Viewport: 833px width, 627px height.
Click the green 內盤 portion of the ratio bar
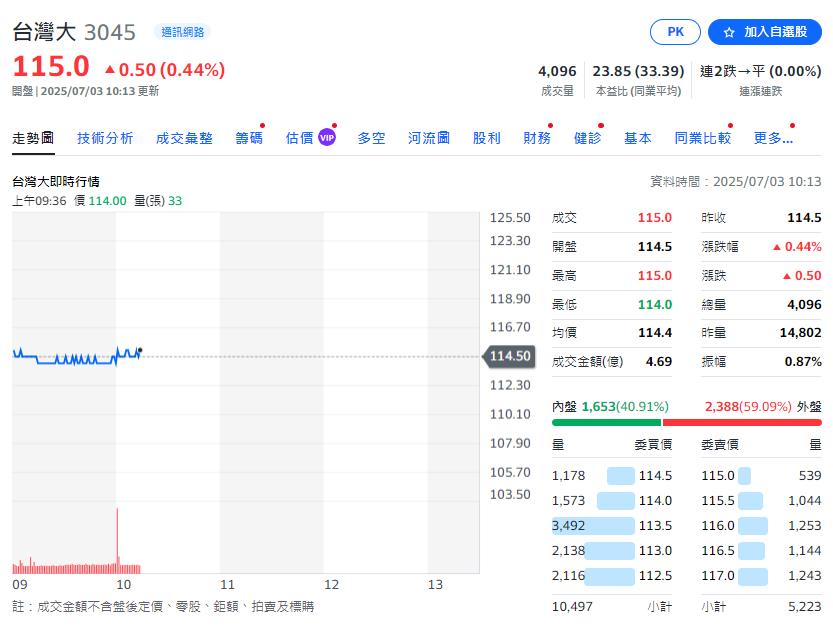coord(606,422)
